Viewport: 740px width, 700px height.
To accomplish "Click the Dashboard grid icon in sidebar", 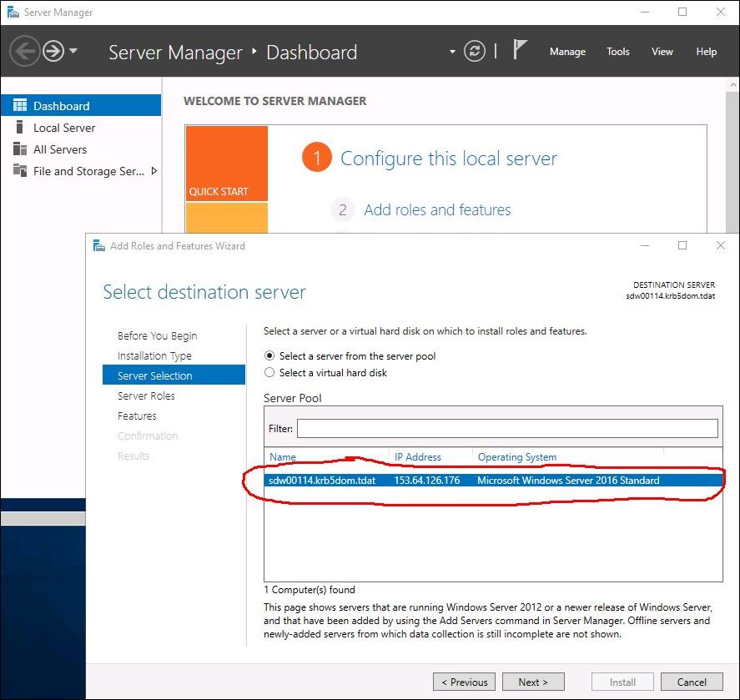I will [x=20, y=105].
